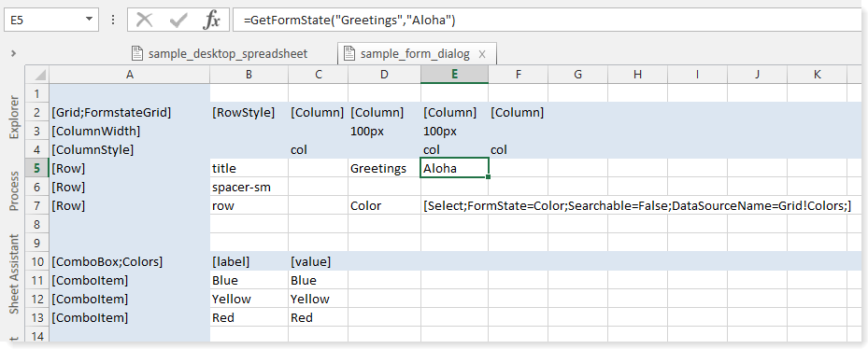Click the cancel X icon in formula bar
The width and height of the screenshot is (868, 349).
pos(145,21)
